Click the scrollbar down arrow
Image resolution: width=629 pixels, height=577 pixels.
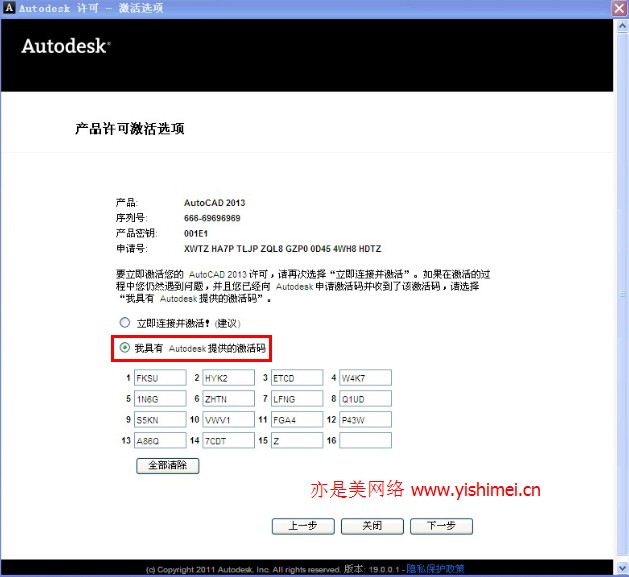[x=622, y=568]
